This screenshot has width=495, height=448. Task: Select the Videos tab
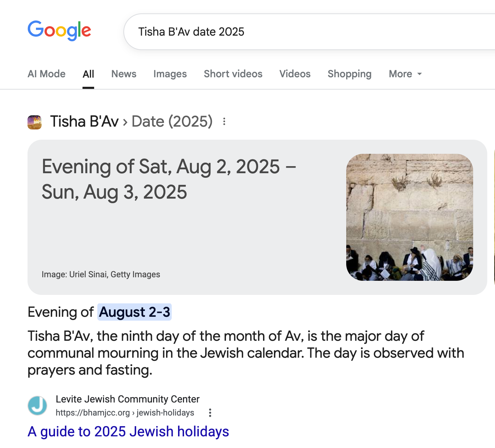coord(295,74)
